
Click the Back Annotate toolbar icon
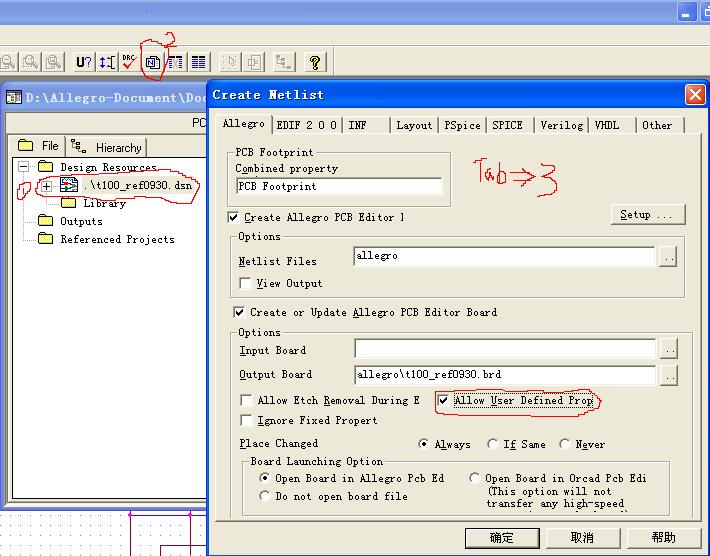coord(107,62)
